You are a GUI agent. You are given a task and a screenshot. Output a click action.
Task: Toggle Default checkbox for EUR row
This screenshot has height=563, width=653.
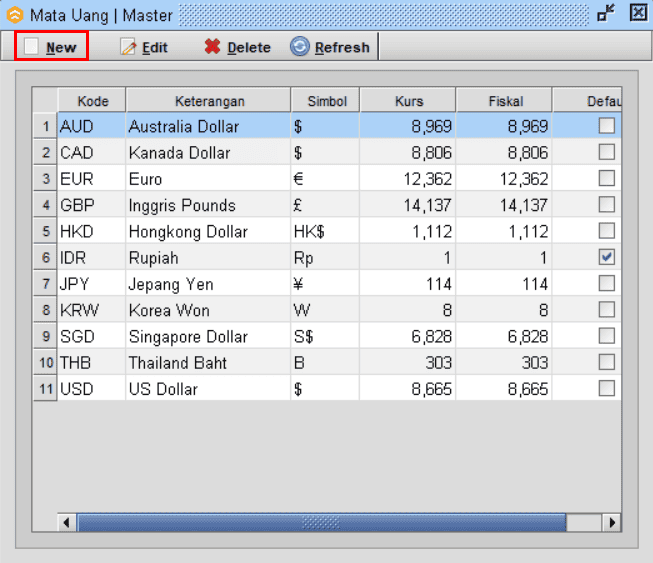coord(606,178)
